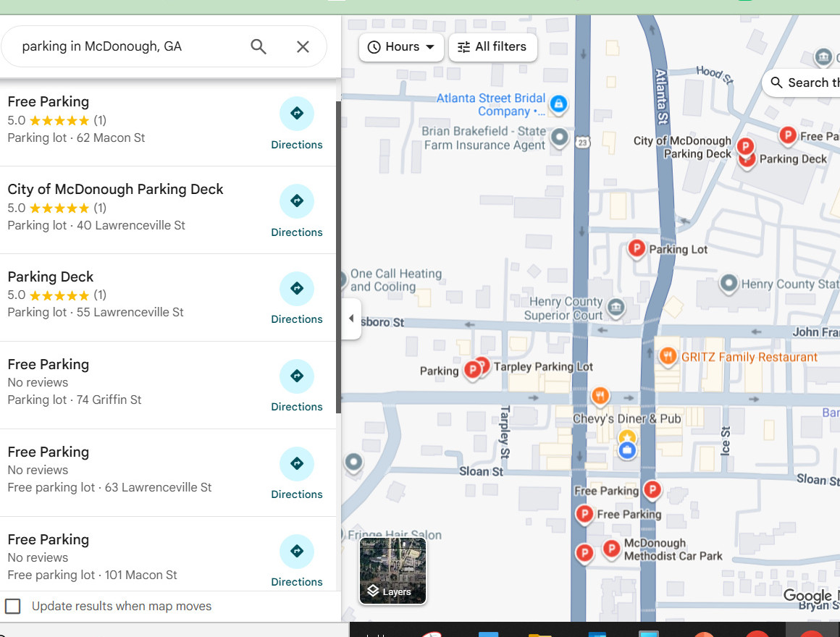Clear the search with the X icon
The height and width of the screenshot is (637, 840).
303,47
